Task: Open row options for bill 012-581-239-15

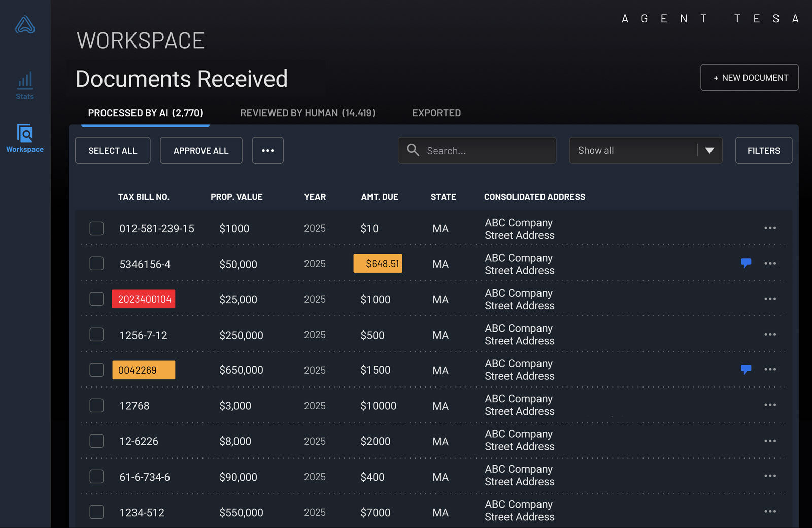Action: (770, 228)
